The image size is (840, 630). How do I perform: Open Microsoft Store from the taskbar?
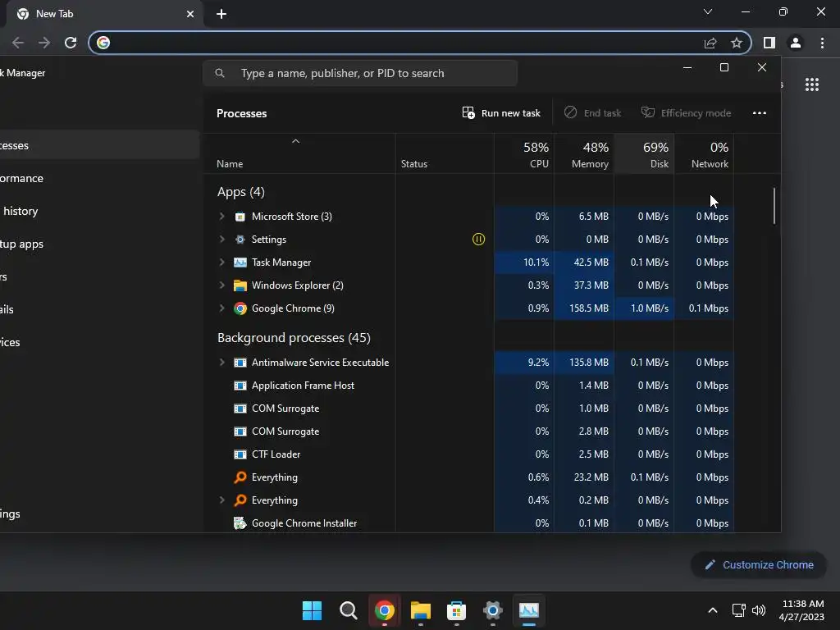click(456, 610)
